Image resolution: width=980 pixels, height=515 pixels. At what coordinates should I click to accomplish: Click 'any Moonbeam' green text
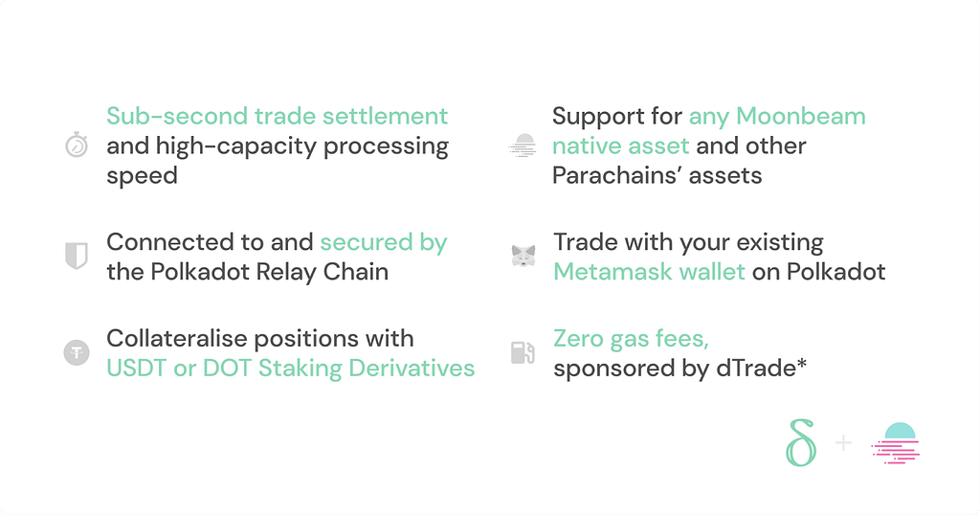click(x=776, y=117)
